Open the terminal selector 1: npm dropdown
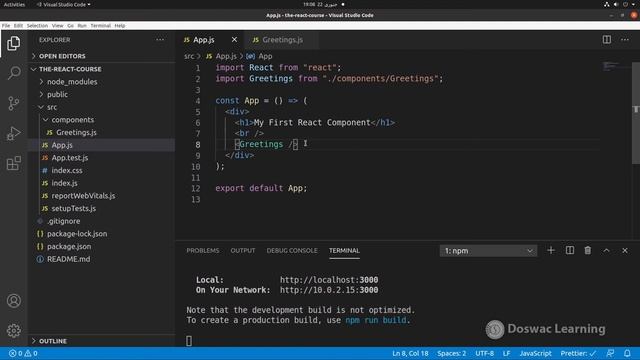The height and width of the screenshot is (360, 640). coord(488,251)
